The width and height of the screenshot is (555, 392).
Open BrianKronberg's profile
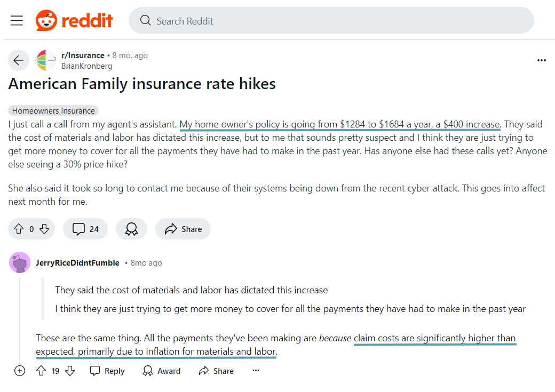click(x=86, y=66)
